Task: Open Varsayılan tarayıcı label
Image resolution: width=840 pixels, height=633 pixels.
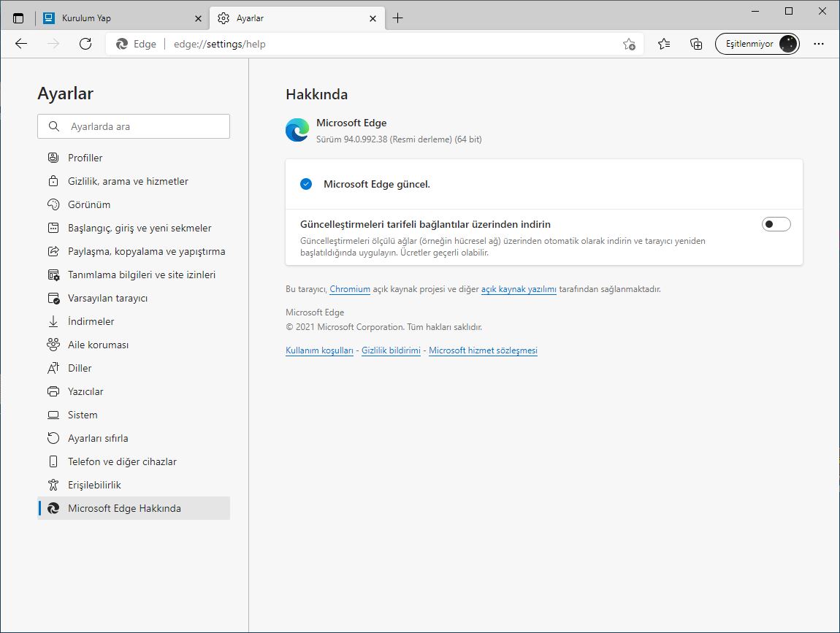Action: tap(107, 299)
